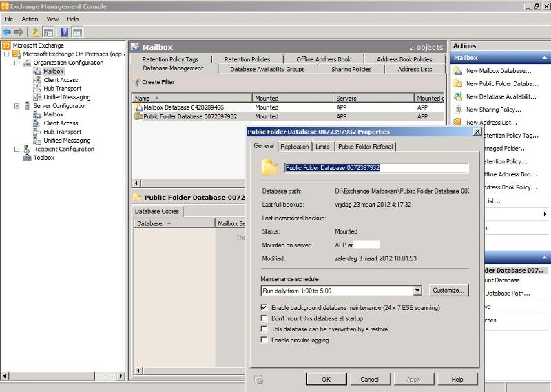Select Server Configuration node

60,106
